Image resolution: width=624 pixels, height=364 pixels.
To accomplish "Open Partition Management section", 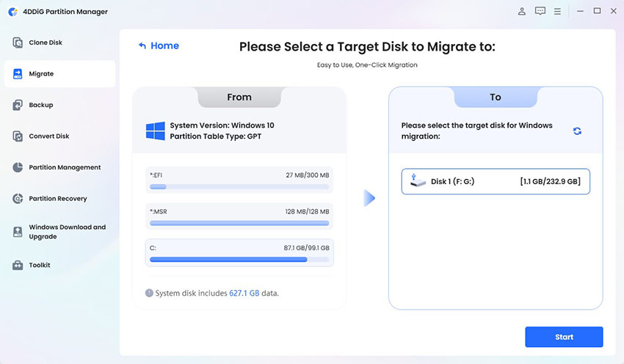I will point(65,167).
